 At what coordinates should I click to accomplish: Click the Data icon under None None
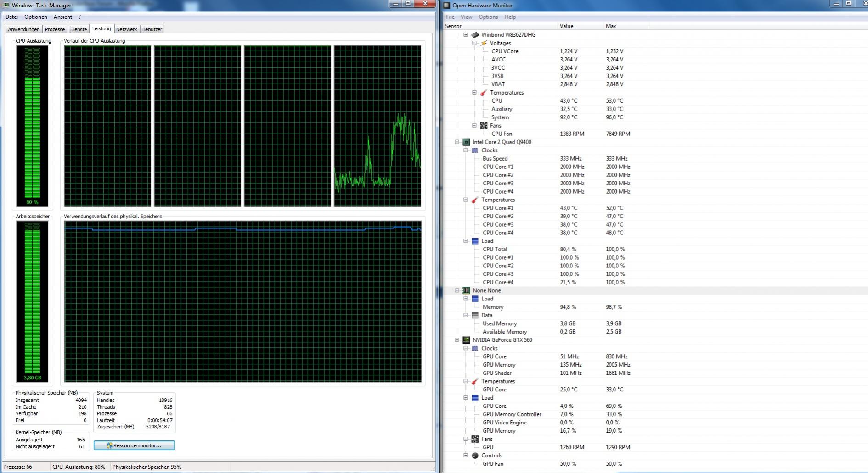[x=475, y=316]
